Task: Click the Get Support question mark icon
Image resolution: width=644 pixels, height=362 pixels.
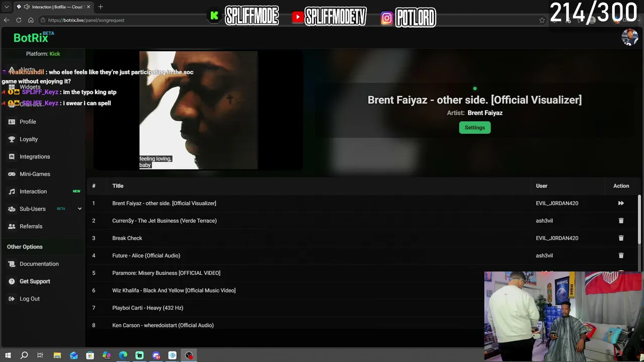Action: coord(12,282)
